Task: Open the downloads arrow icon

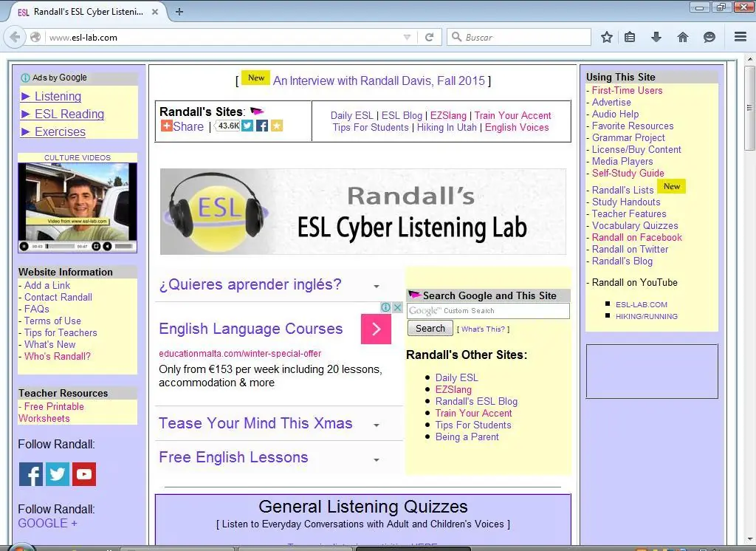Action: (x=656, y=37)
